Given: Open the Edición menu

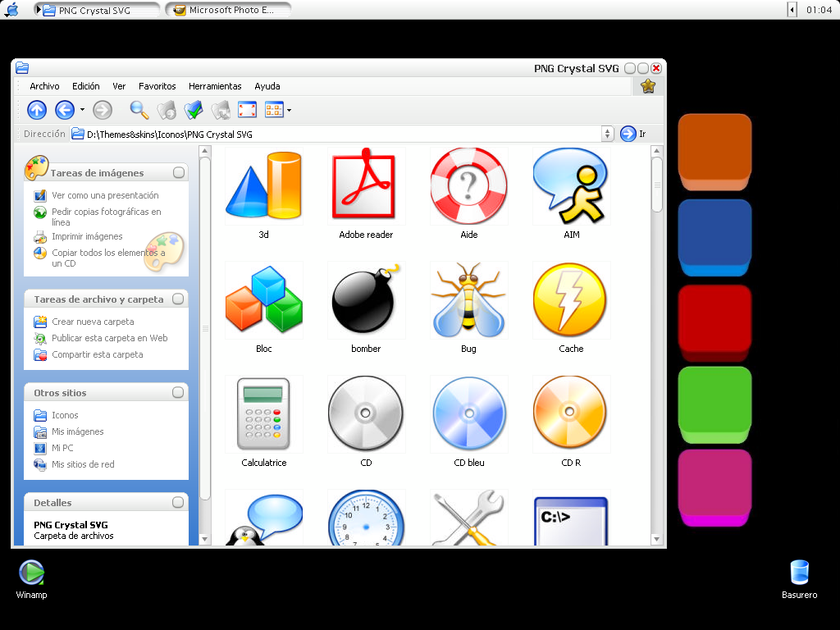Looking at the screenshot, I should pyautogui.click(x=85, y=86).
